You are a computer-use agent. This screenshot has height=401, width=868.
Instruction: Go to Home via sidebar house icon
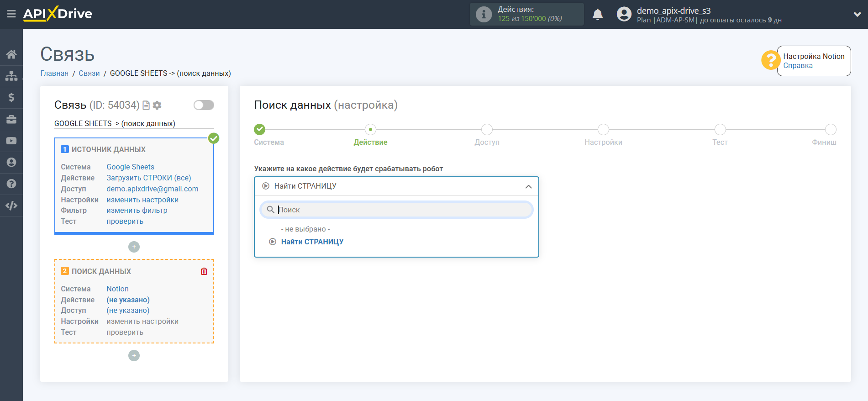coord(11,54)
